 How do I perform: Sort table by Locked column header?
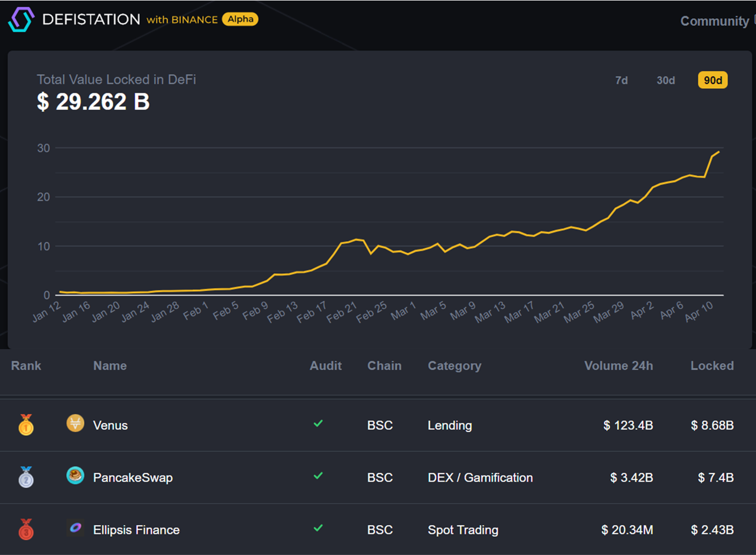(712, 365)
